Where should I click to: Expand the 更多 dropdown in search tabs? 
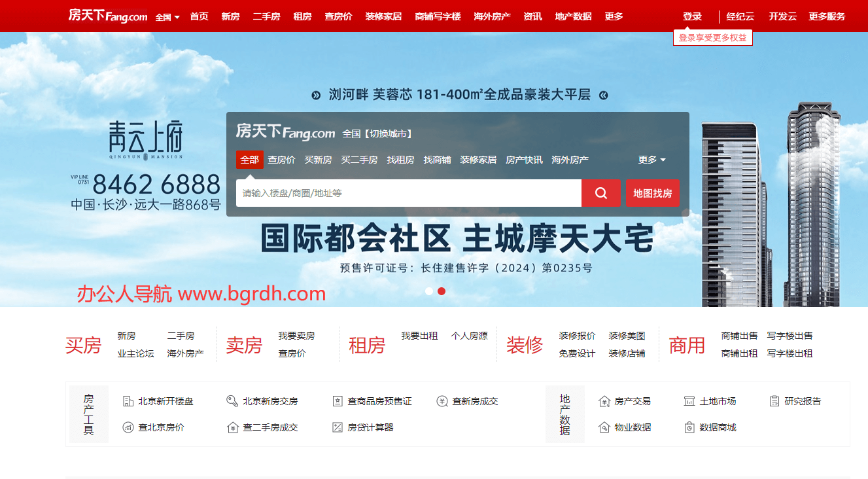pyautogui.click(x=652, y=160)
